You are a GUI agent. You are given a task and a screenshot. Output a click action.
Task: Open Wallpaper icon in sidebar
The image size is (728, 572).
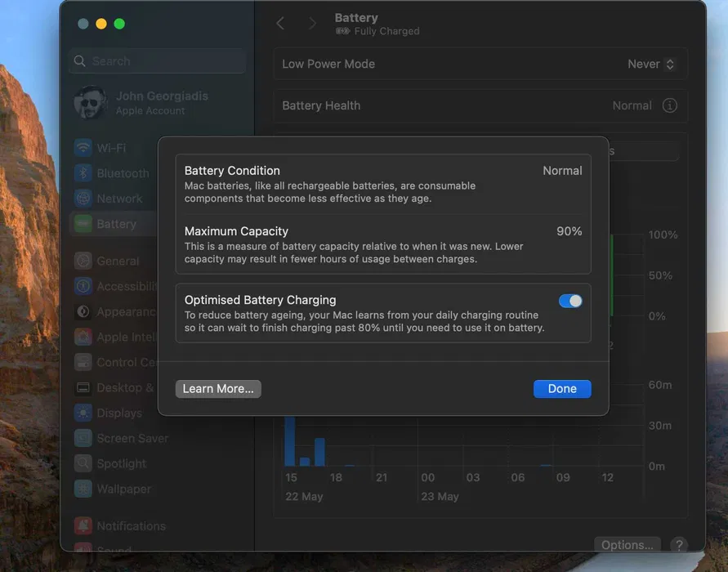(x=83, y=489)
